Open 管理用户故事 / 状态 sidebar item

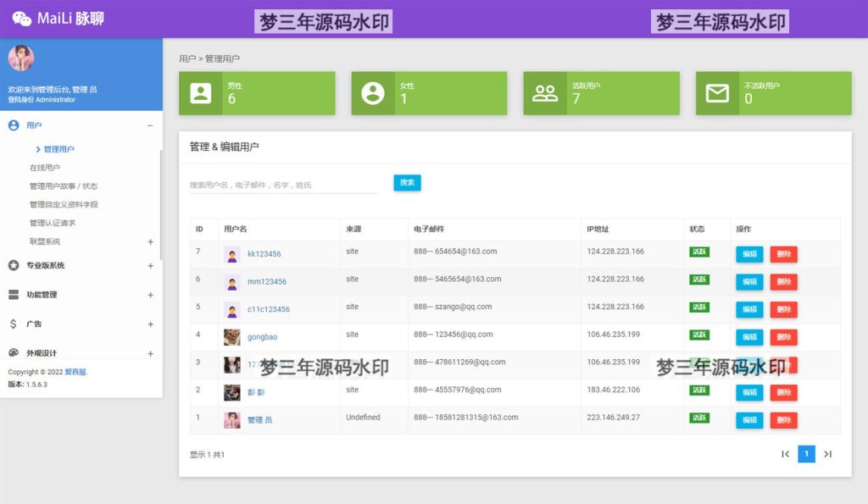[x=63, y=186]
